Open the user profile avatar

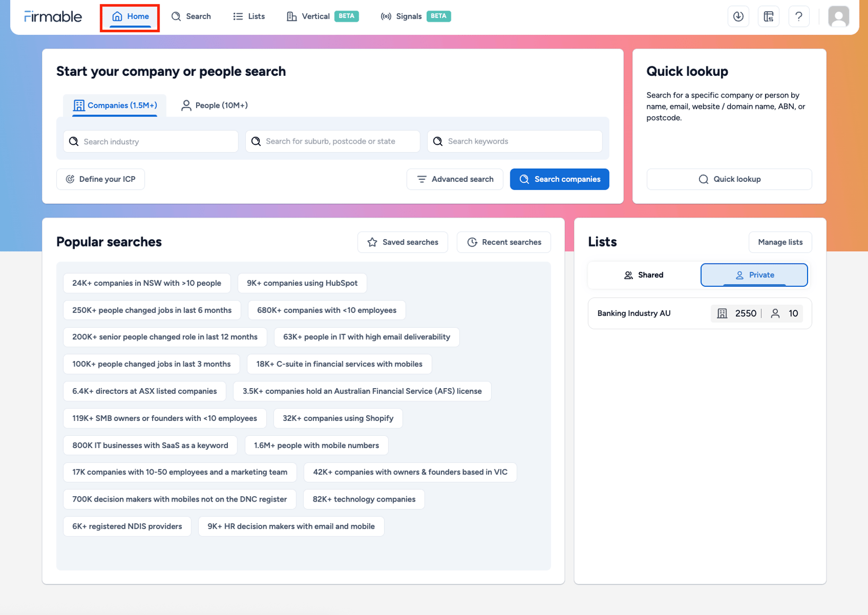pos(839,16)
